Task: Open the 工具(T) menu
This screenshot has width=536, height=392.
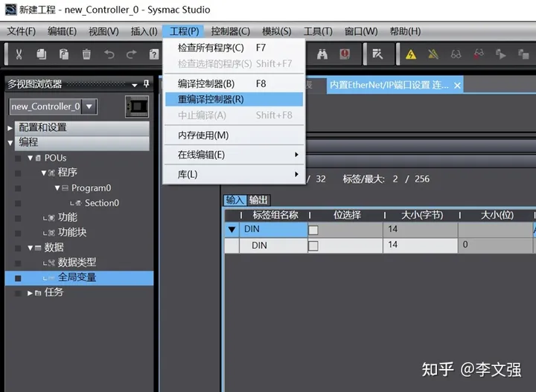Action: tap(318, 31)
